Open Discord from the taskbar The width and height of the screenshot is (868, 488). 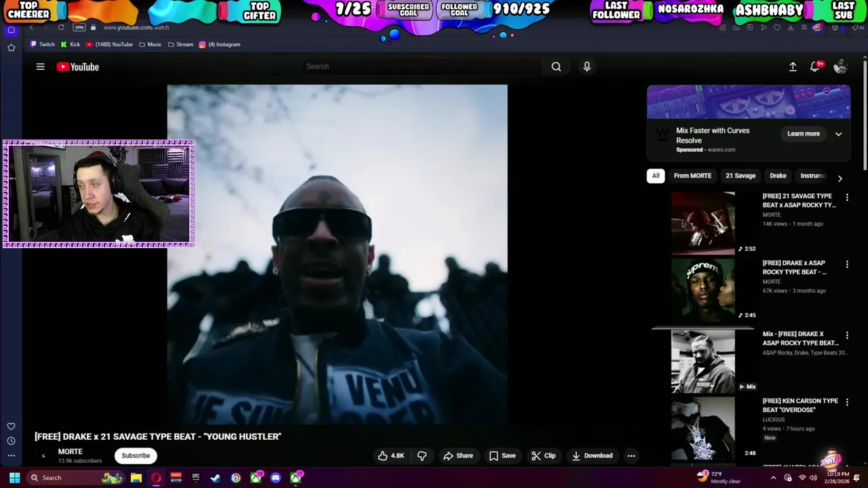point(275,478)
